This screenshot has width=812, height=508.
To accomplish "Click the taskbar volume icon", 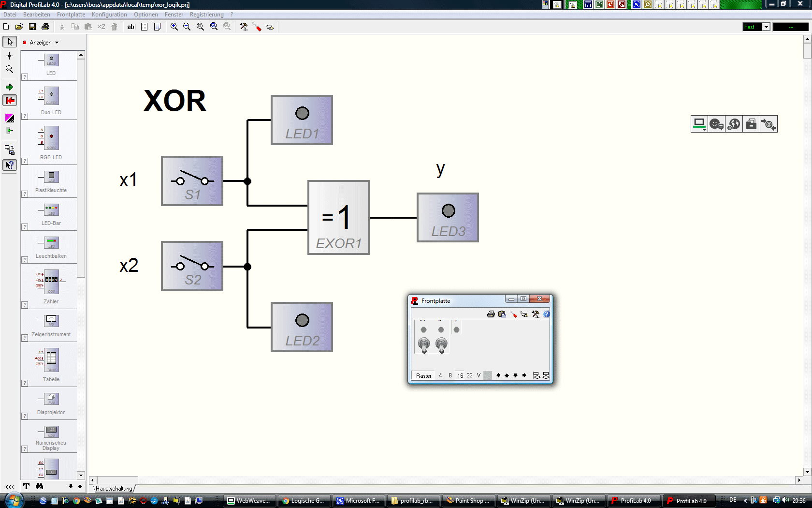I will 785,500.
